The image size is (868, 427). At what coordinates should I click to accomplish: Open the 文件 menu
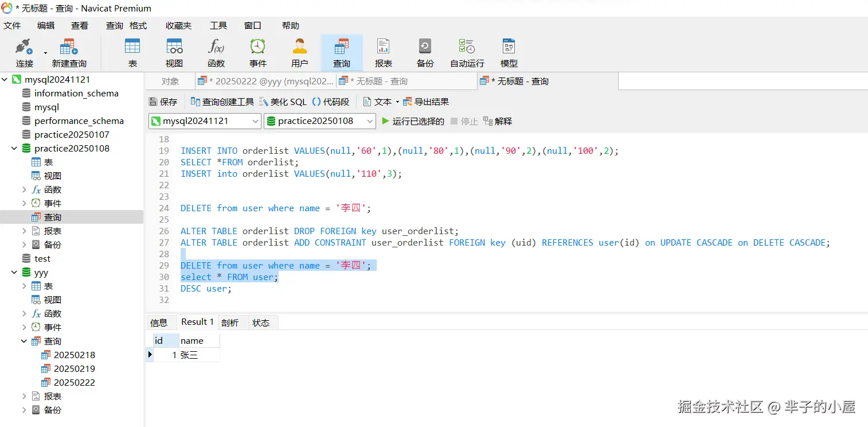[12, 26]
